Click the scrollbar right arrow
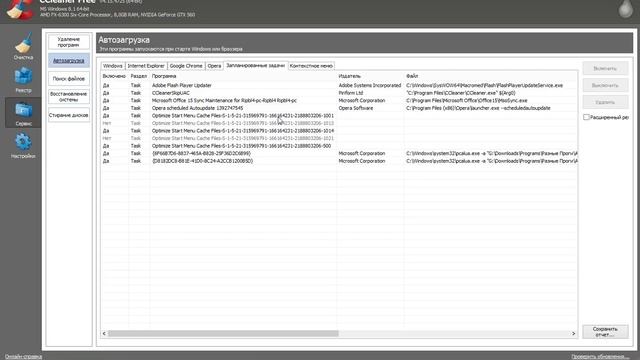The height and width of the screenshot is (360, 640). click(573, 333)
